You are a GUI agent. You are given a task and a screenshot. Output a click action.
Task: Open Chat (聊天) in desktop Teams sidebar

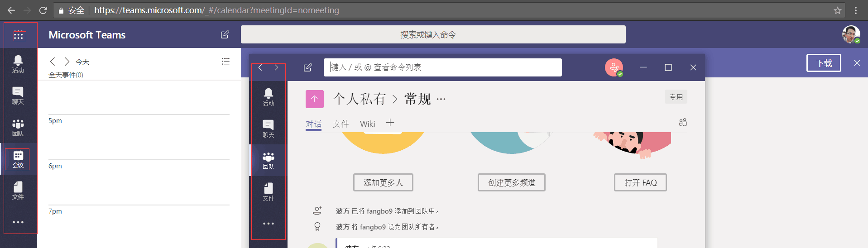[269, 129]
